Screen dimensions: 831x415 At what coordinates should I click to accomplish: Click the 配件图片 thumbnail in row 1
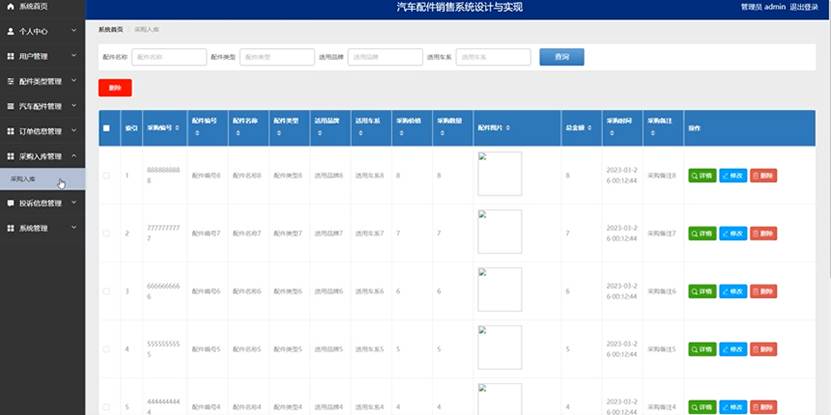tap(500, 173)
